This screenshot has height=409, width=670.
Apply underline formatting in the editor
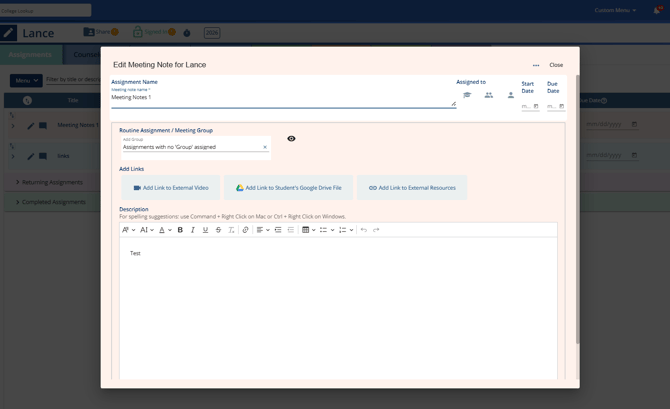click(206, 230)
